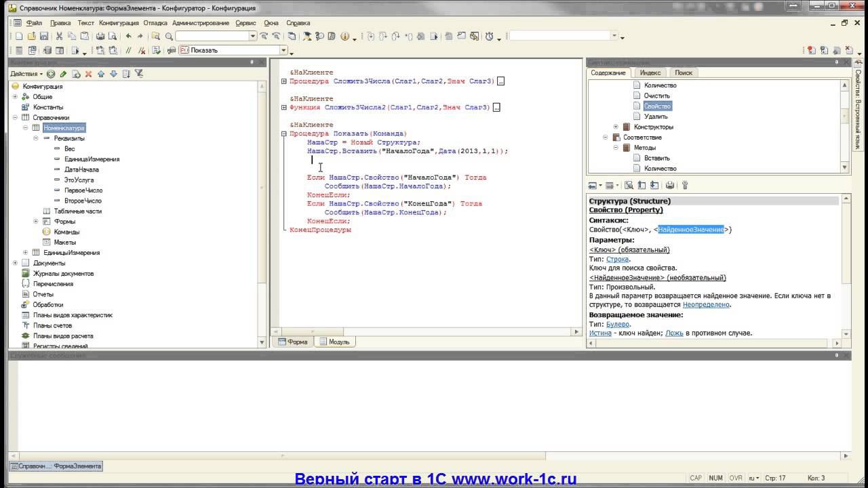
Task: Follow the Истина link in help
Action: coord(601,333)
